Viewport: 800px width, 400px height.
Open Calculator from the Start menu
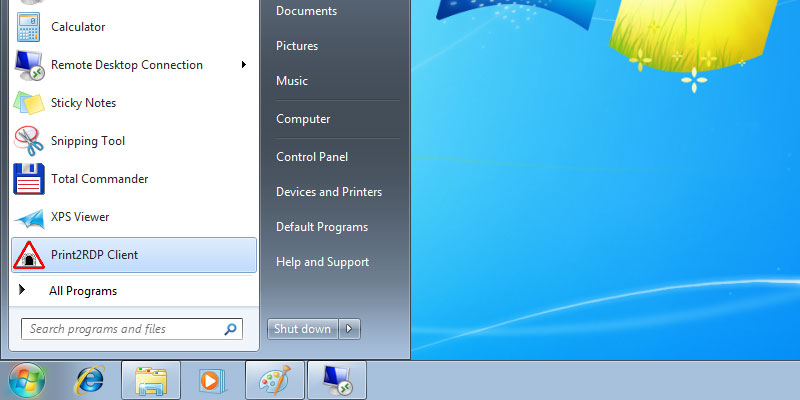click(78, 27)
